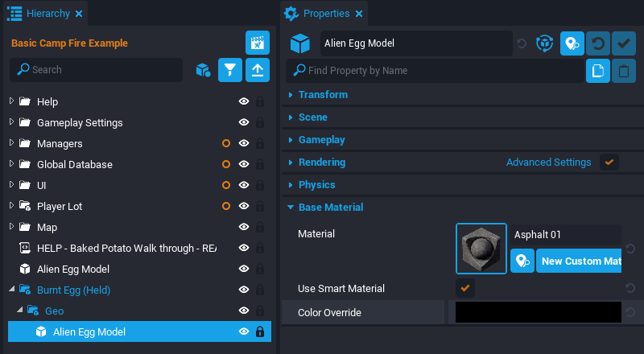Hide the Managers folder using its eye icon
Screen dimensions: 644x354
click(x=243, y=143)
